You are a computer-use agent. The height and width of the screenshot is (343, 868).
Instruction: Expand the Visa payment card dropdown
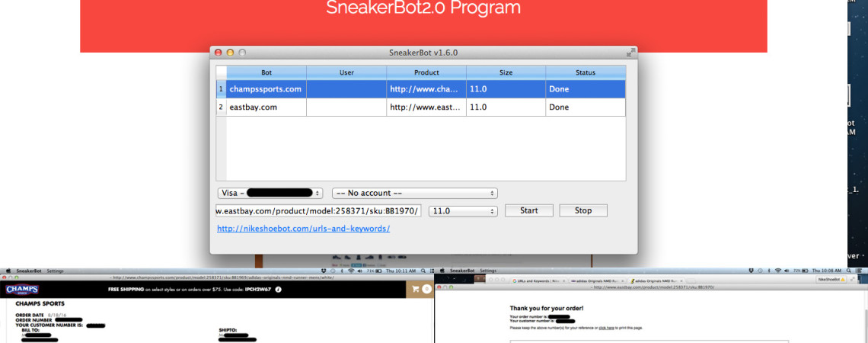(271, 194)
